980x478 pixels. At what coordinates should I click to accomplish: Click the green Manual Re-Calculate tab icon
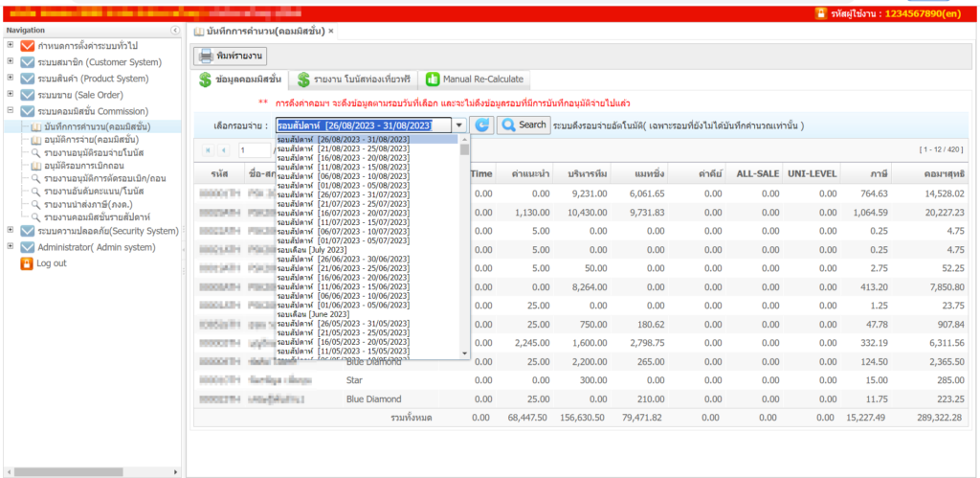tap(433, 80)
